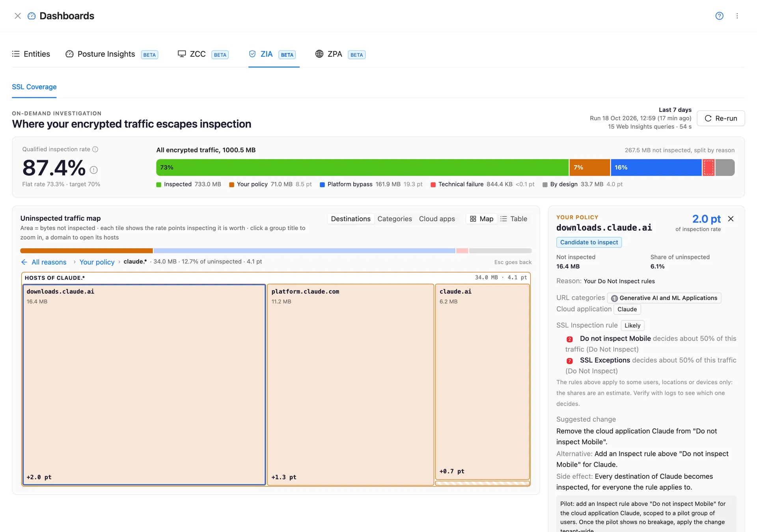Screen dimensions: 757x532
Task: Select the Destinations grouping option
Action: pos(351,219)
